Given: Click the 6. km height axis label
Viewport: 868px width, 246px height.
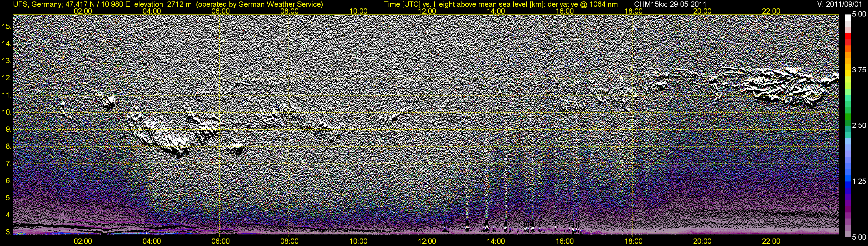Looking at the screenshot, I should point(8,181).
